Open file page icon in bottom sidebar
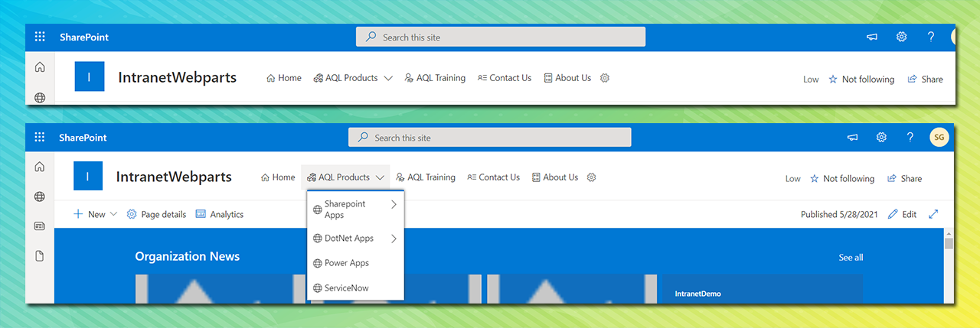 click(40, 256)
